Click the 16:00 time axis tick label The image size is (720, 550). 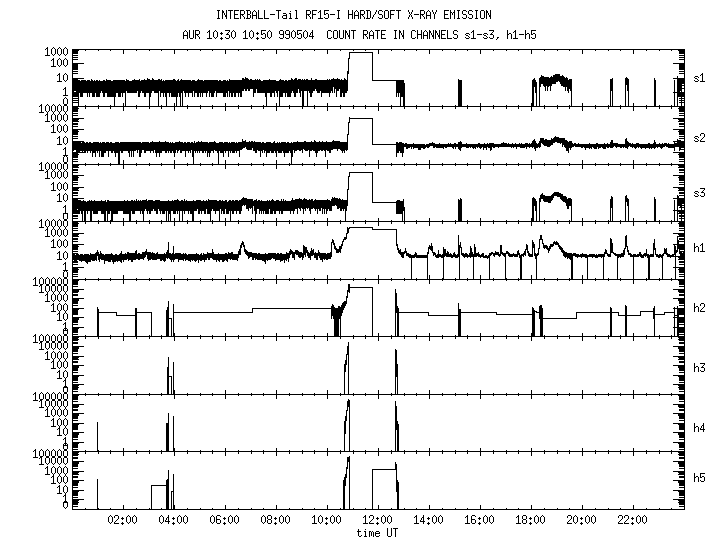point(479,520)
